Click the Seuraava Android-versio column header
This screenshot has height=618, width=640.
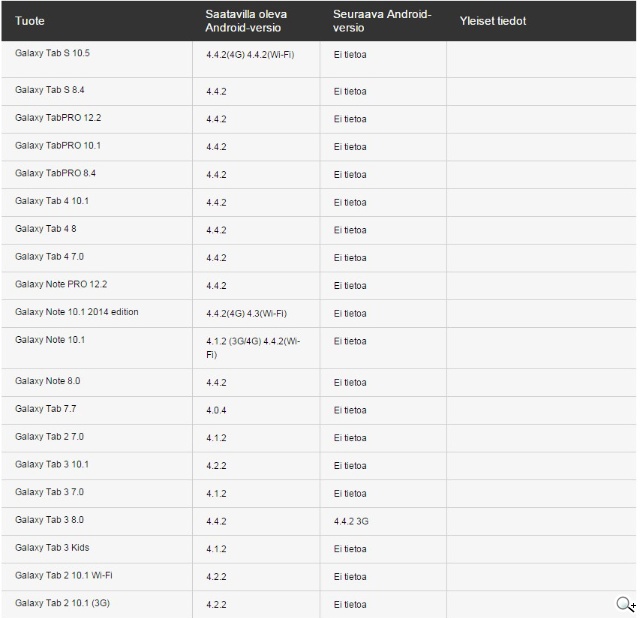click(381, 21)
